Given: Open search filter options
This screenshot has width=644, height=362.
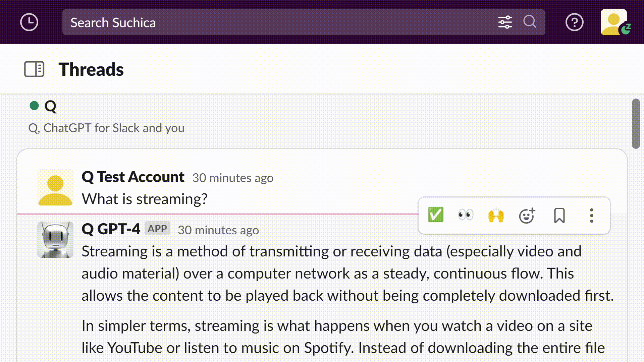Looking at the screenshot, I should (x=505, y=22).
